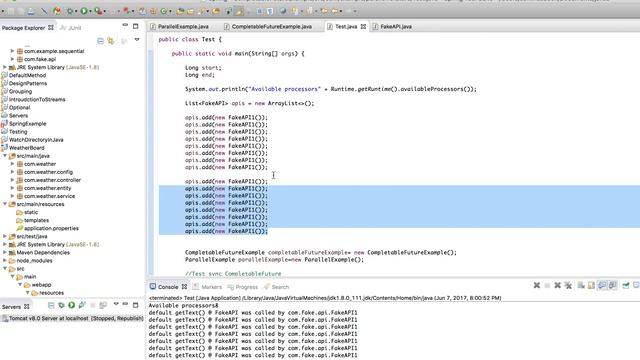Toggle Scroll Lock in Console toolbar

(x=591, y=285)
